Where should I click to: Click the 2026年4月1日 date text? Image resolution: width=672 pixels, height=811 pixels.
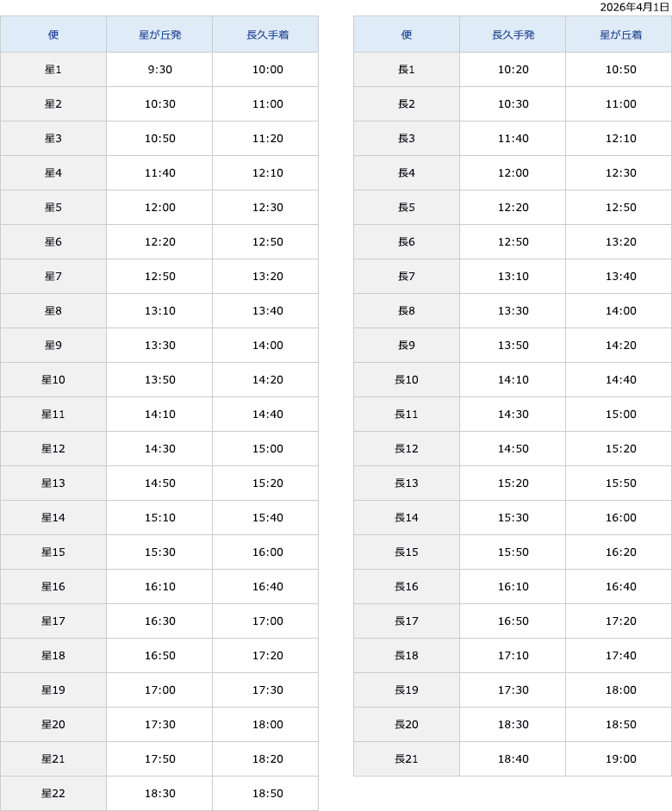[634, 7]
